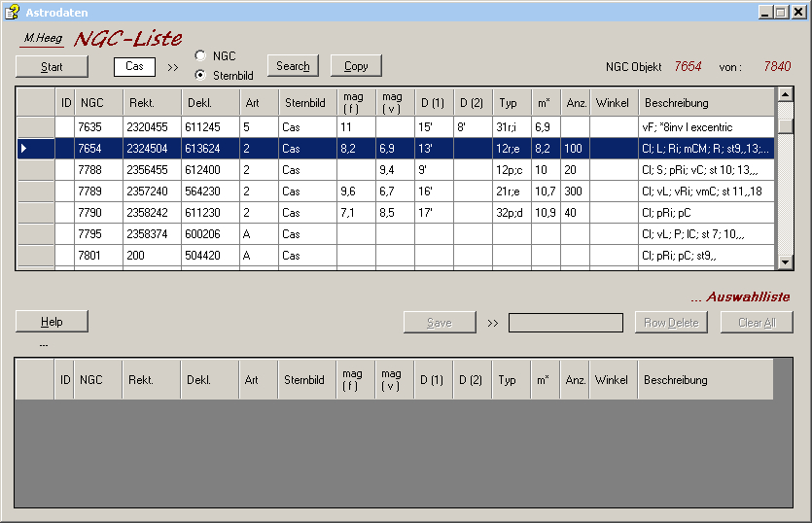
Task: Click cell with NGC number 7789
Action: [x=98, y=192]
